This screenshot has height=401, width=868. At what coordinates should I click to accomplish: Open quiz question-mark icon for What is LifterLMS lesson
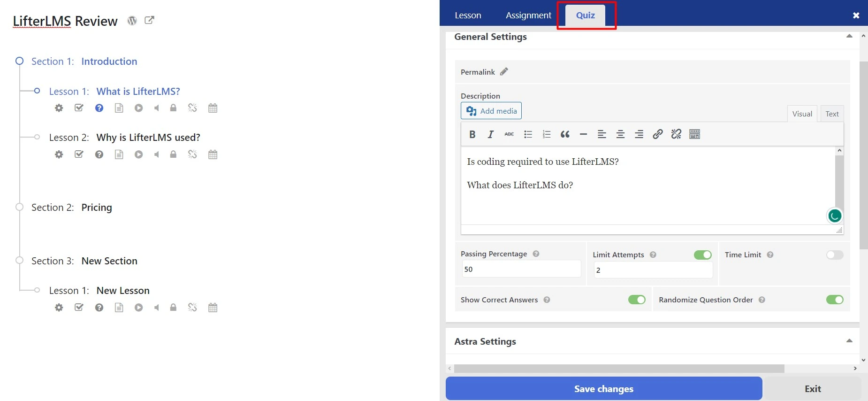pyautogui.click(x=99, y=108)
